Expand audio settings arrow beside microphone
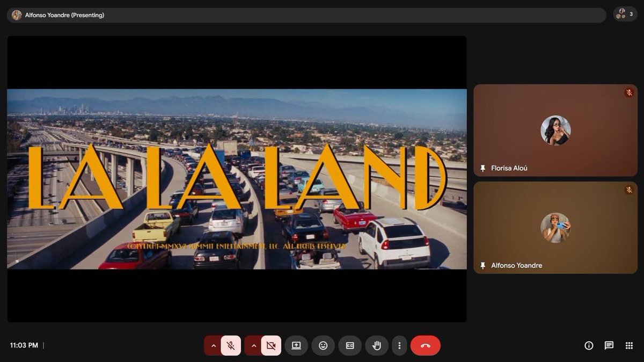 click(x=214, y=345)
